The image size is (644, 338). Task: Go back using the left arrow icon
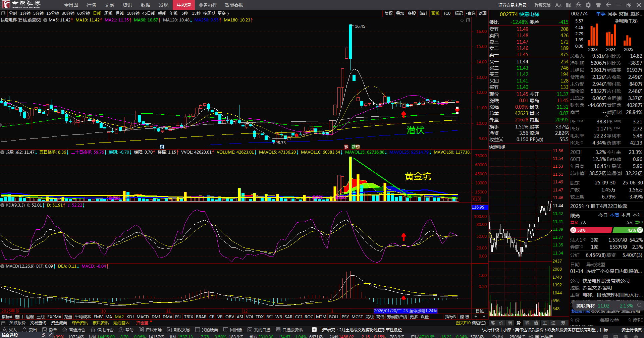[x=608, y=5]
